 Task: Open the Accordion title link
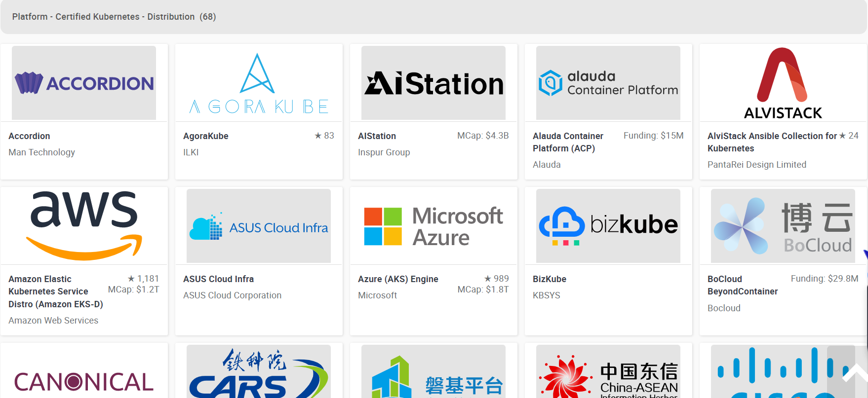[29, 136]
